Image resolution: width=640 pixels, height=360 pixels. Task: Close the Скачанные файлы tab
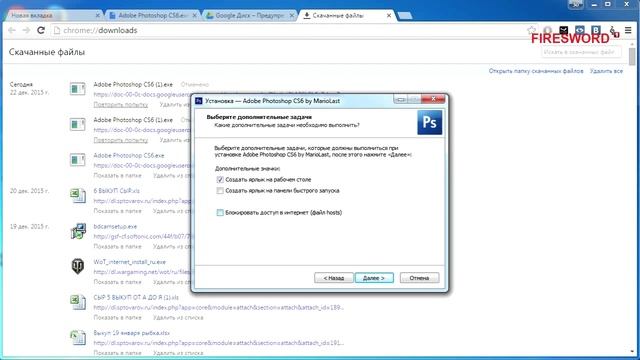[x=389, y=16]
